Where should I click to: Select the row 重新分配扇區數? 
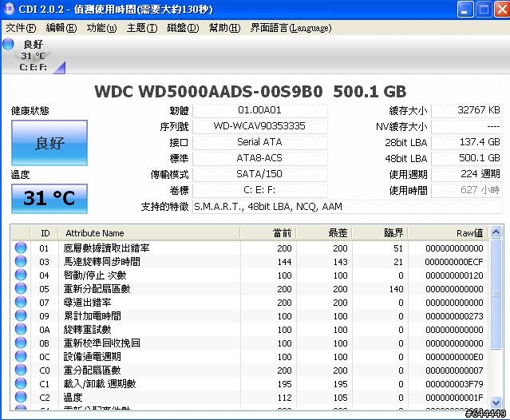tap(250, 289)
